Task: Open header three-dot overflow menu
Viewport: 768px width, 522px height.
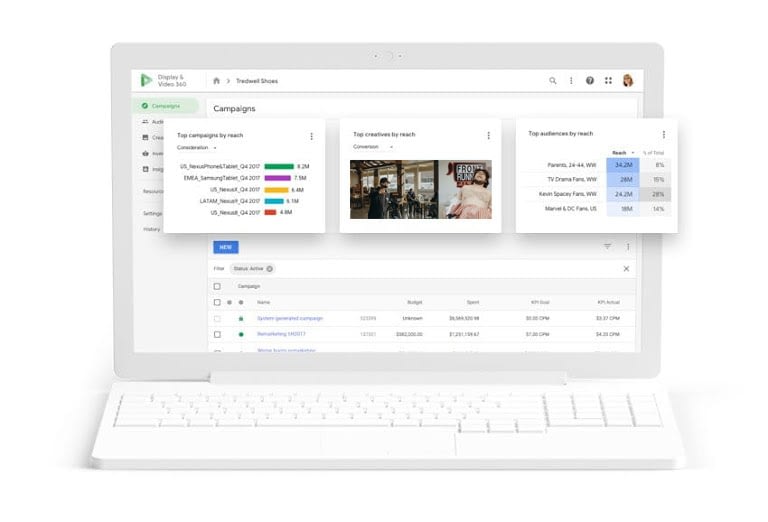Action: point(571,80)
